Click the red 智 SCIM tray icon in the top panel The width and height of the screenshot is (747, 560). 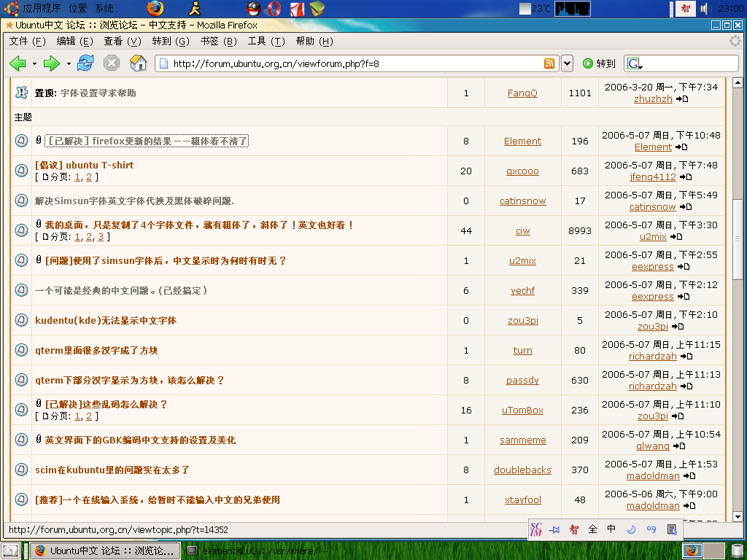tap(686, 9)
